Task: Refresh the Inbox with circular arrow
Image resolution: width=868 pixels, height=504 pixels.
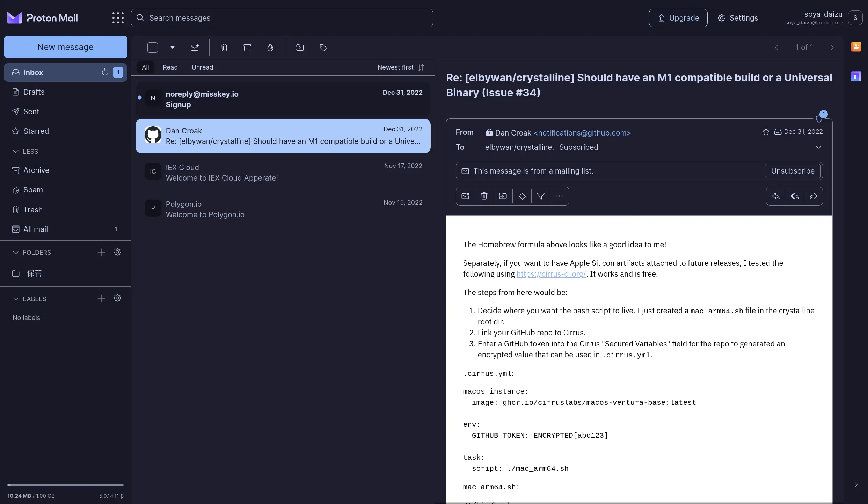Action: point(105,72)
